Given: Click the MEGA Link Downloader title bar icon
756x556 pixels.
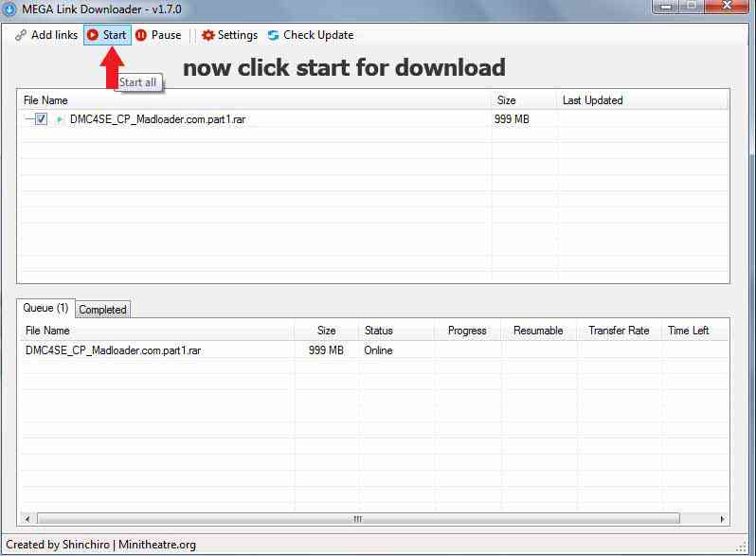Looking at the screenshot, I should [9, 9].
